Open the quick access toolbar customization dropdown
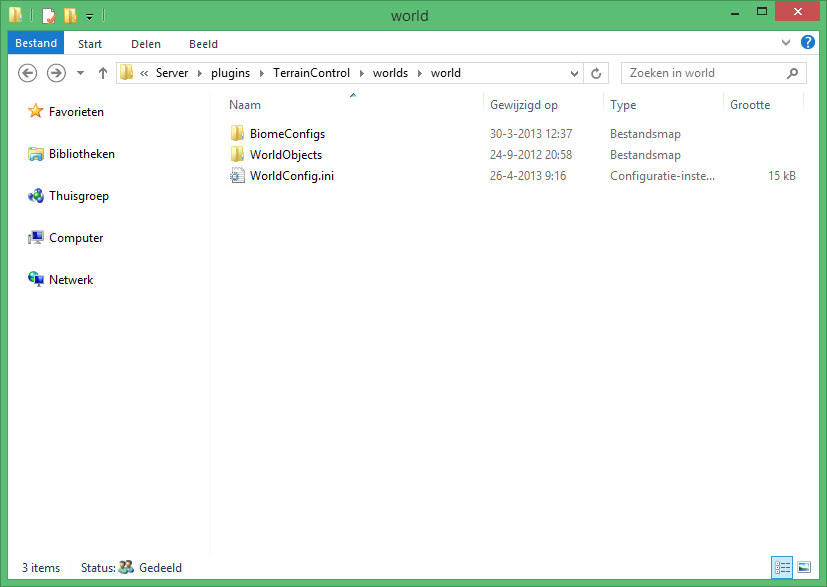 88,15
